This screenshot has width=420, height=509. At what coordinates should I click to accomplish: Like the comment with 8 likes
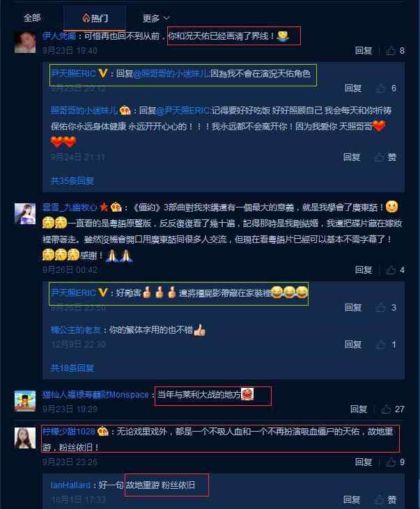(x=396, y=51)
